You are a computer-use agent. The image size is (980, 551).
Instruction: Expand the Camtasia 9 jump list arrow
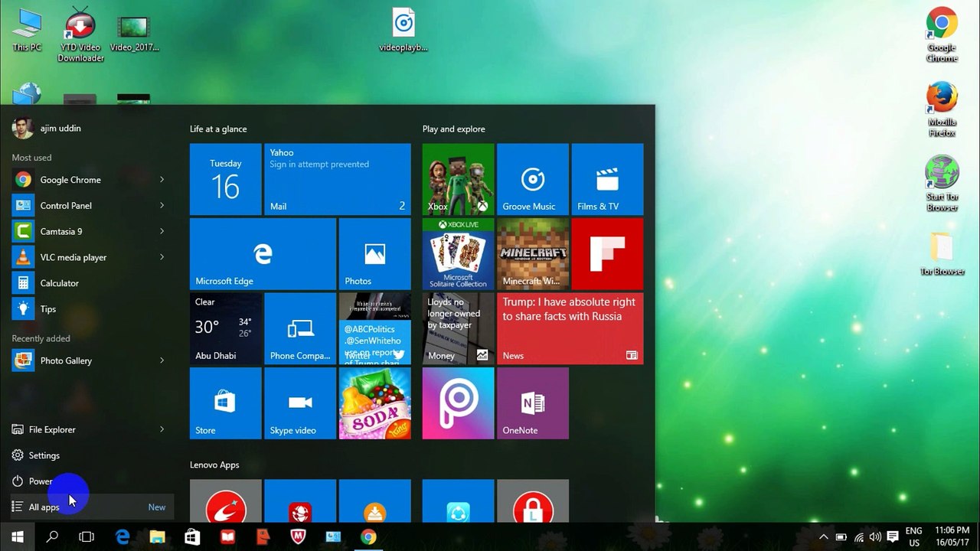[x=162, y=231]
